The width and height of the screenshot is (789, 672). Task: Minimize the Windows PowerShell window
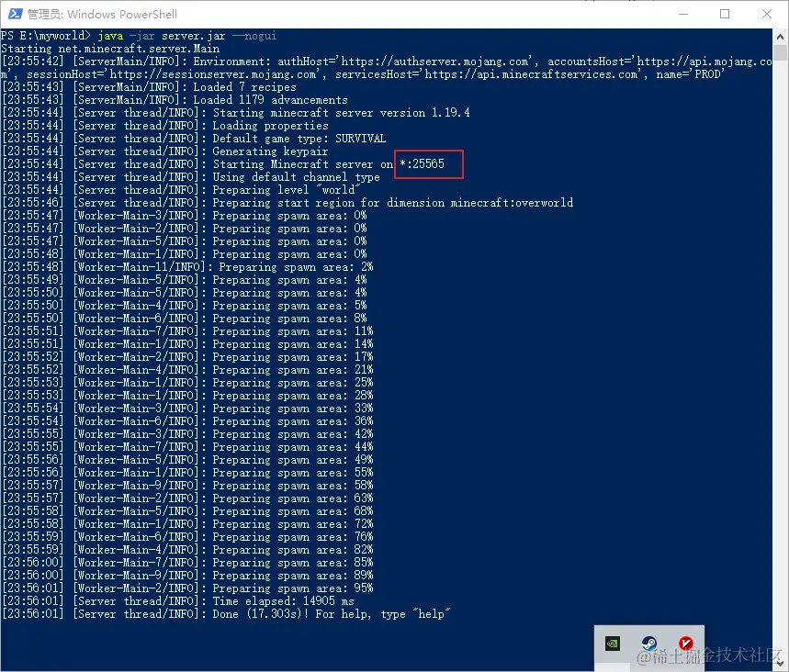tap(682, 14)
